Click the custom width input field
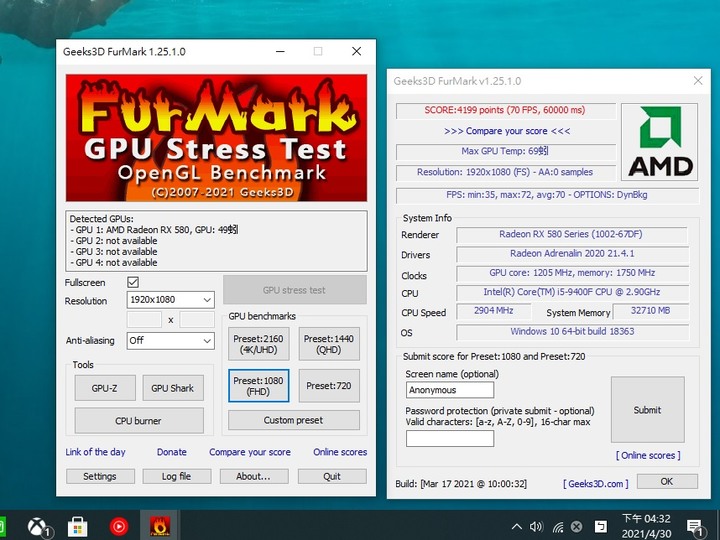Image resolution: width=720 pixels, height=540 pixels. [x=144, y=320]
